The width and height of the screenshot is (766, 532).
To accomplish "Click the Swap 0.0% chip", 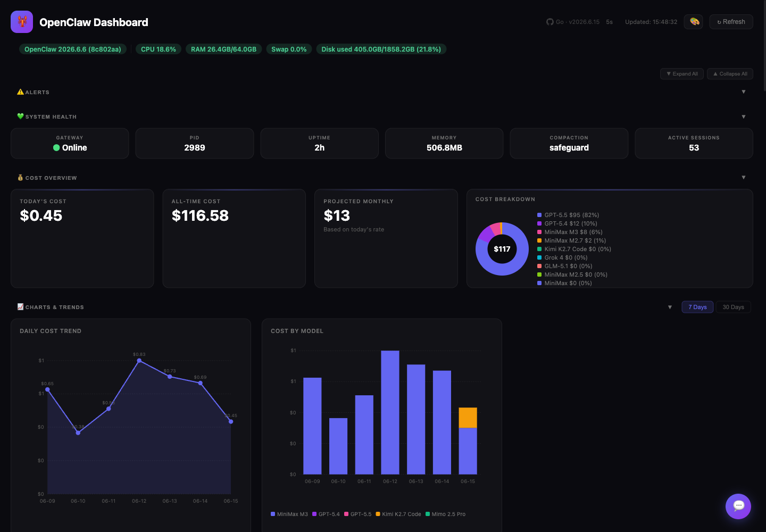I will 289,49.
